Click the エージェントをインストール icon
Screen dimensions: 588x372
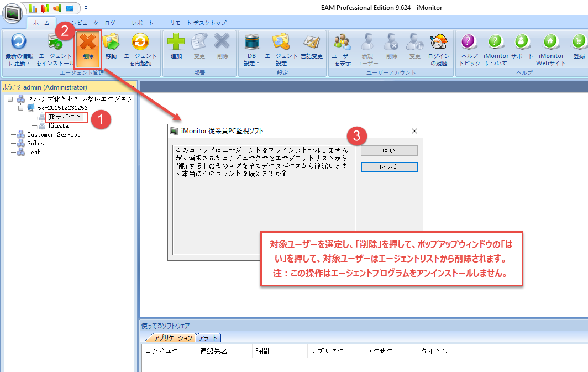(x=55, y=50)
